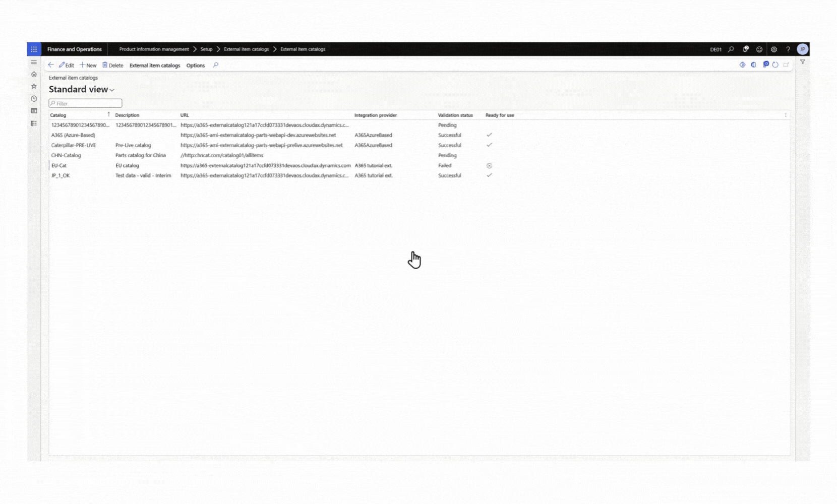Toggle Ready for use on Caterpillar-PRE-LIVE row
The height and width of the screenshot is (504, 837).
(x=489, y=145)
